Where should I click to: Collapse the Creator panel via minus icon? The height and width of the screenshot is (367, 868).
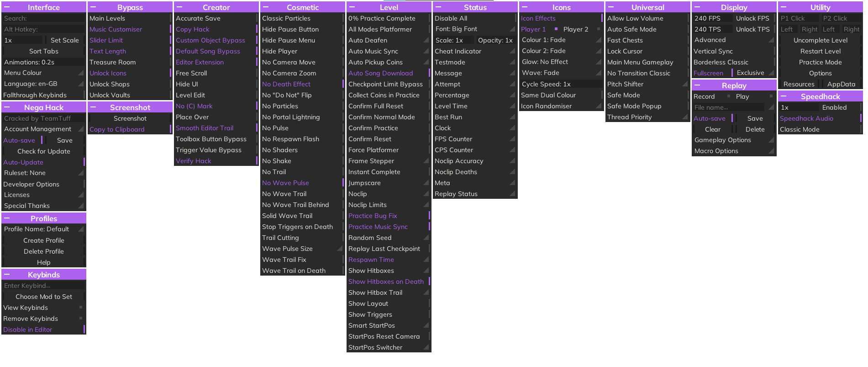coord(180,7)
